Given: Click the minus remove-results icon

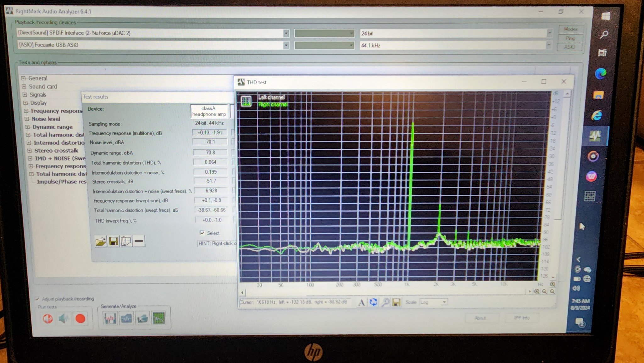Looking at the screenshot, I should pyautogui.click(x=139, y=241).
